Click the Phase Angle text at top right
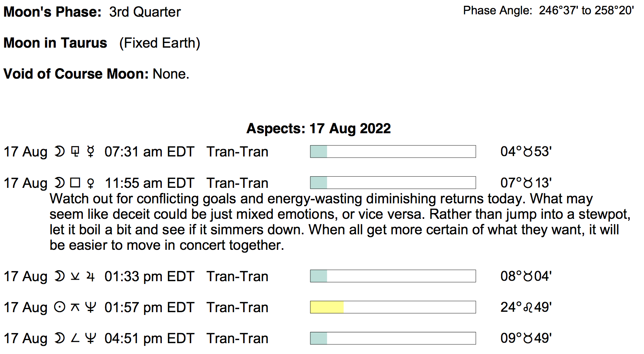The height and width of the screenshot is (354, 644). tap(548, 10)
